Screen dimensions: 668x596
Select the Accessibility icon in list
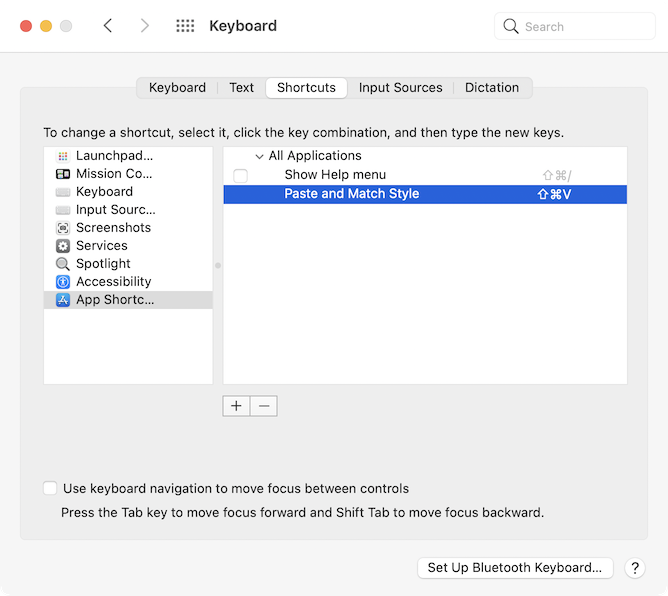63,282
